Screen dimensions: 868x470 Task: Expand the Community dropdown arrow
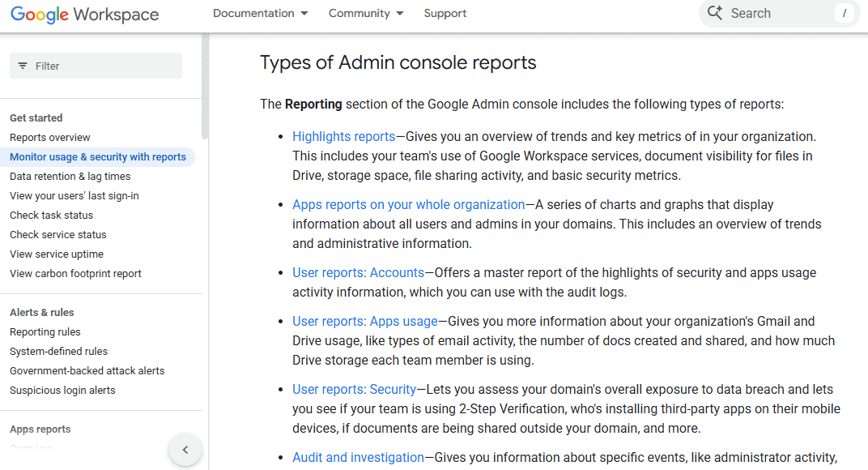point(400,13)
